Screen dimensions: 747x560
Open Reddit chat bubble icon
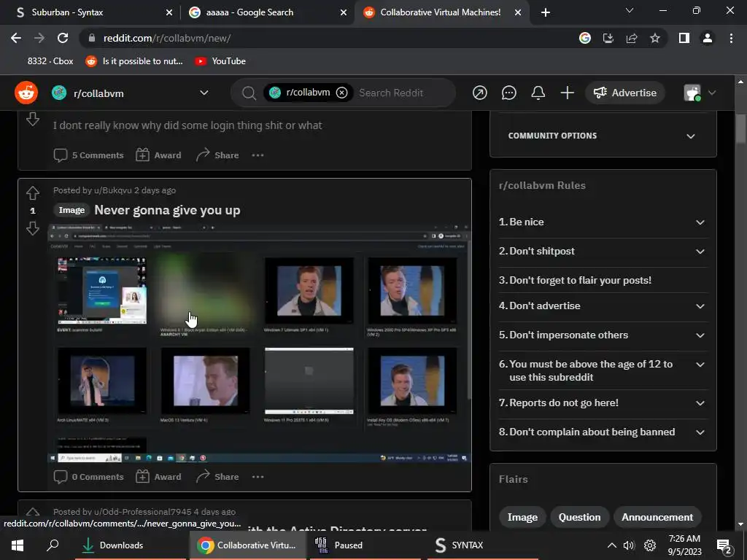[x=508, y=93]
